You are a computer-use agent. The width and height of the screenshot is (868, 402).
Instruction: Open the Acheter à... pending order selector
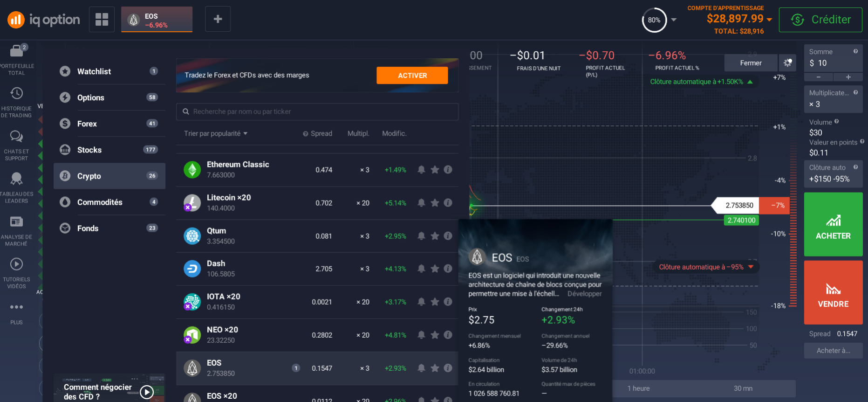point(833,351)
